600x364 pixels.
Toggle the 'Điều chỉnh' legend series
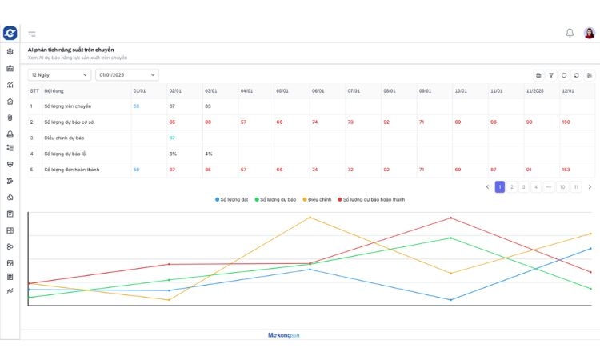click(318, 199)
